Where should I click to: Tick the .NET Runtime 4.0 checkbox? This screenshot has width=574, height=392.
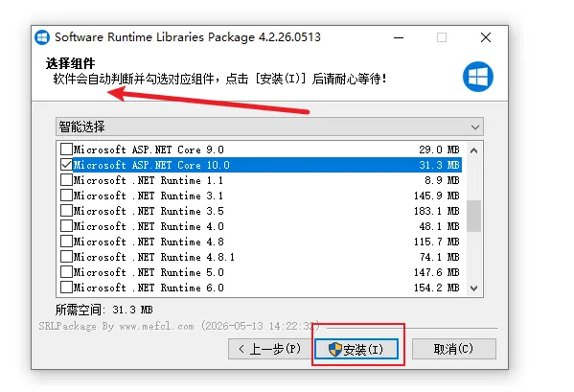pos(66,226)
